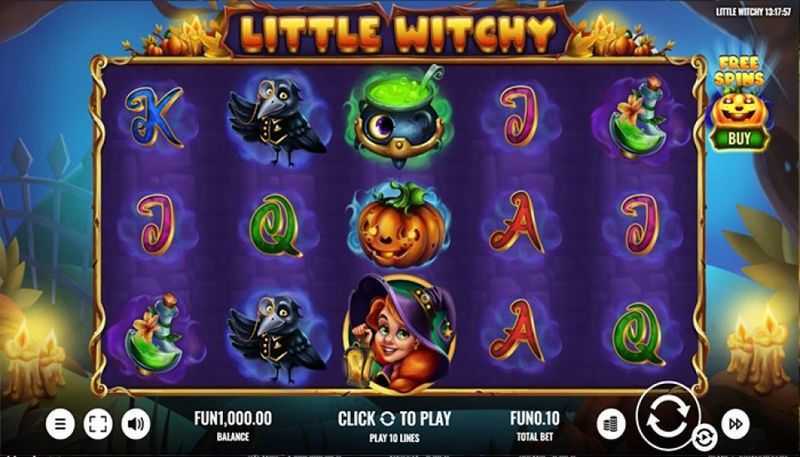The height and width of the screenshot is (457, 800).
Task: Click the top-right green potion bottle
Action: [x=636, y=118]
